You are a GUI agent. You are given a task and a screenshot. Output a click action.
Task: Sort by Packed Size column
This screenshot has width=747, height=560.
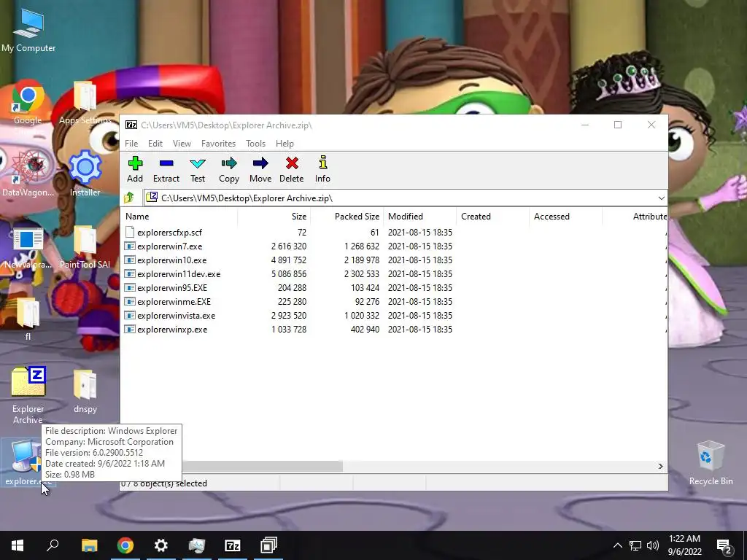coord(347,216)
